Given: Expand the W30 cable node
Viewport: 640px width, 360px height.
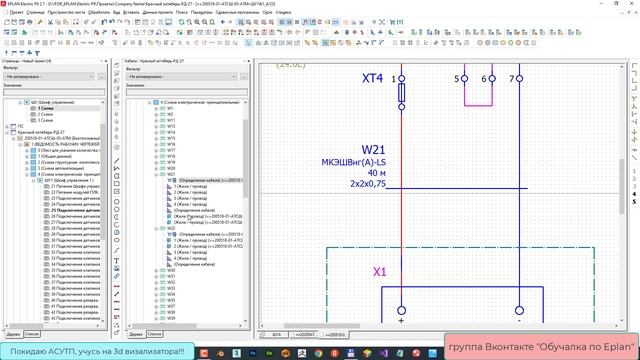Looking at the screenshot, I should tap(156, 270).
